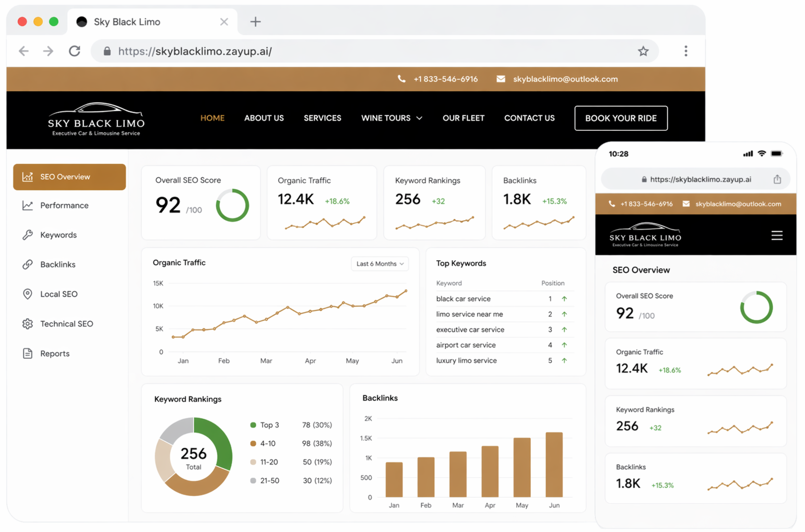Open a new browser tab
The image size is (805, 532).
pos(255,22)
